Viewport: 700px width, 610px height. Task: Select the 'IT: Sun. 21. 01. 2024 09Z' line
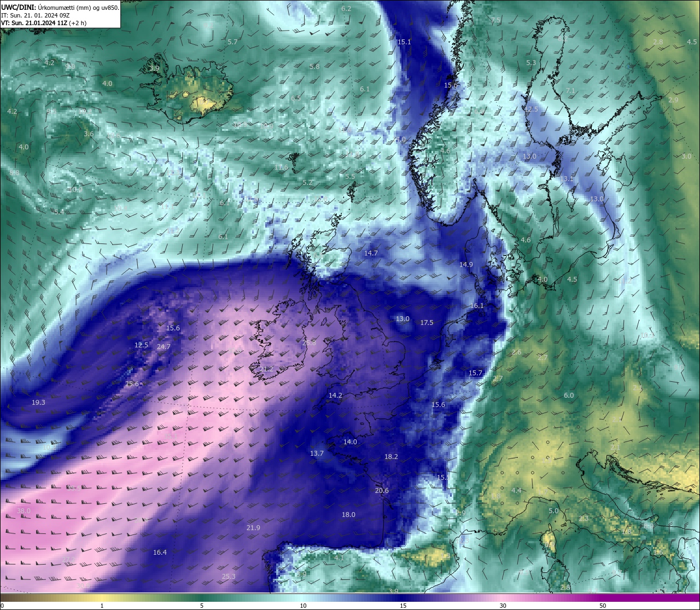pos(35,15)
